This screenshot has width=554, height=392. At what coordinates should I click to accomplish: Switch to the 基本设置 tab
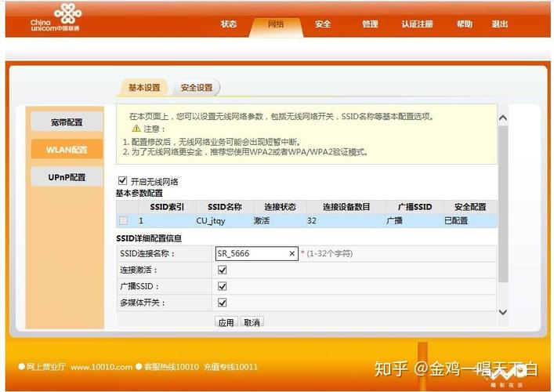coord(144,88)
